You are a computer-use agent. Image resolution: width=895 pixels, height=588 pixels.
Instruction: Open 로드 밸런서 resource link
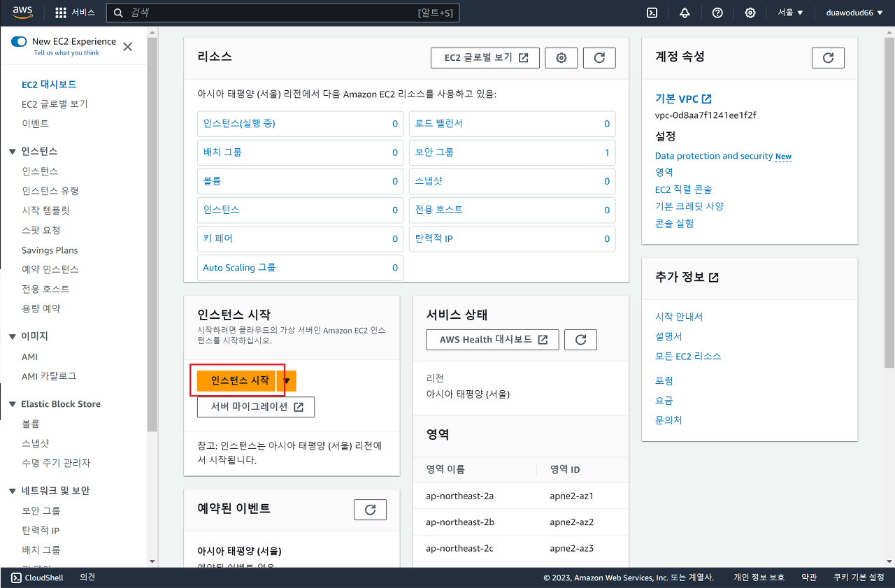(x=438, y=124)
